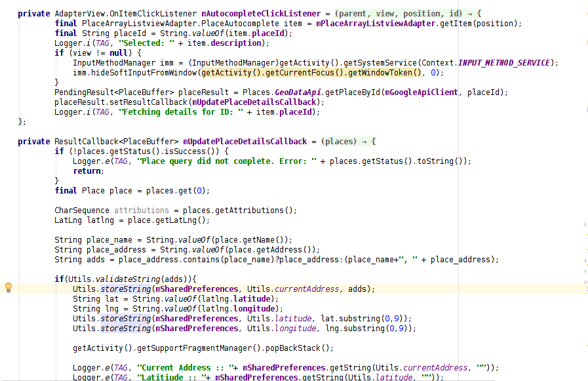Click "PendingResult<PlaceBuffer>" type declaration

pyautogui.click(x=114, y=92)
